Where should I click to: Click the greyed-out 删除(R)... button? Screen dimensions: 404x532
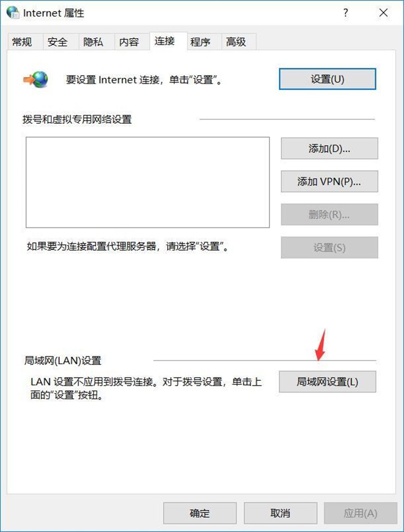[329, 214]
